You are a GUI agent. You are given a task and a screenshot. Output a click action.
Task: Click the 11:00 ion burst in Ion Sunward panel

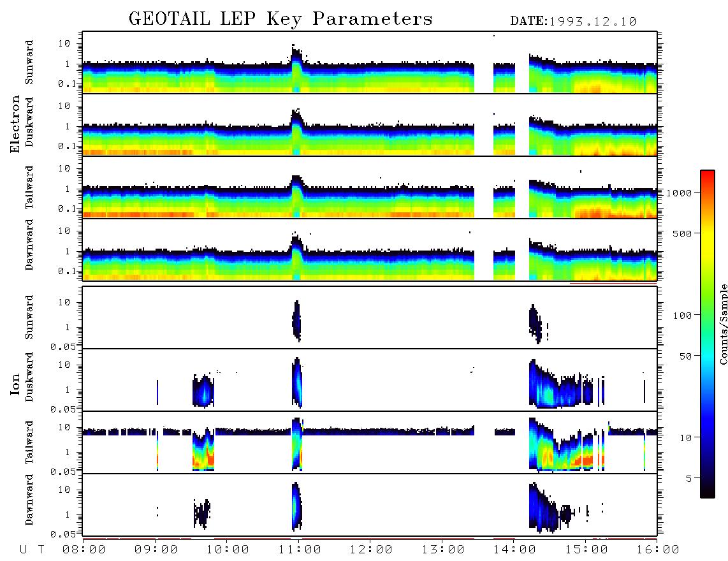(296, 321)
